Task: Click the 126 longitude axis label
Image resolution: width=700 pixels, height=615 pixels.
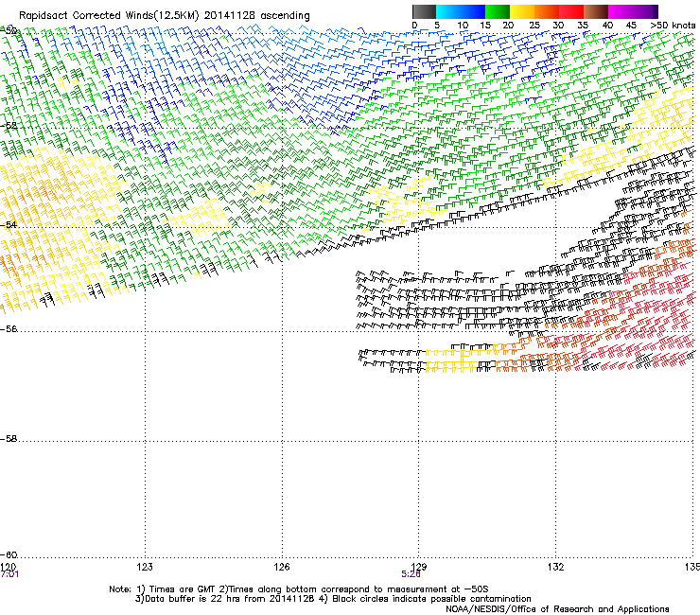Action: pos(282,567)
